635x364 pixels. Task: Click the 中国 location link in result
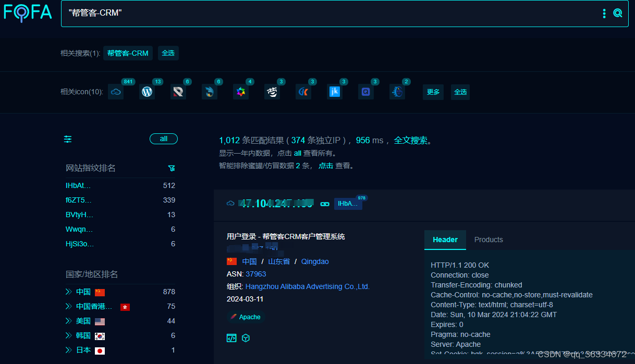pos(249,261)
